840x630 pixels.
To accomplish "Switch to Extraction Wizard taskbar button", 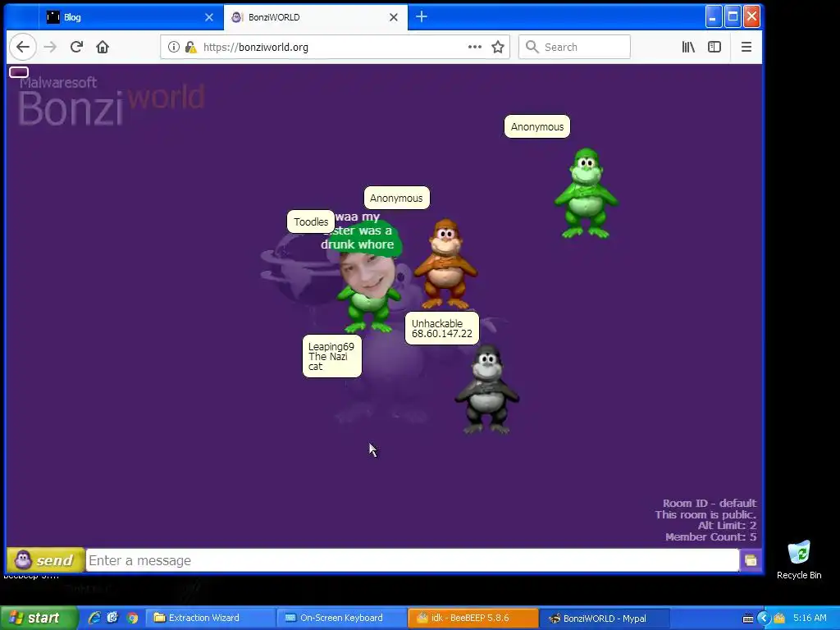I will coord(210,619).
